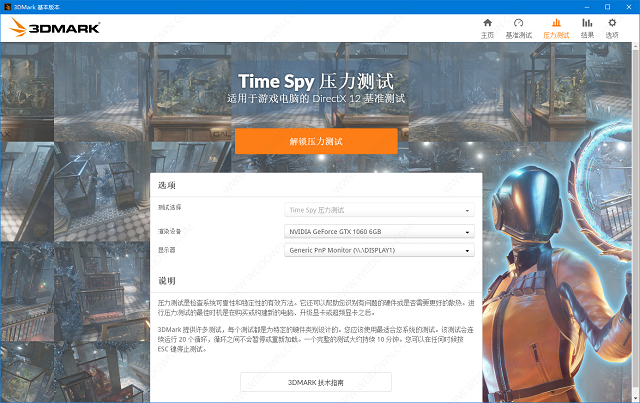
Task: Open the 3DMARK 技术指南 guide button
Action: [x=316, y=382]
